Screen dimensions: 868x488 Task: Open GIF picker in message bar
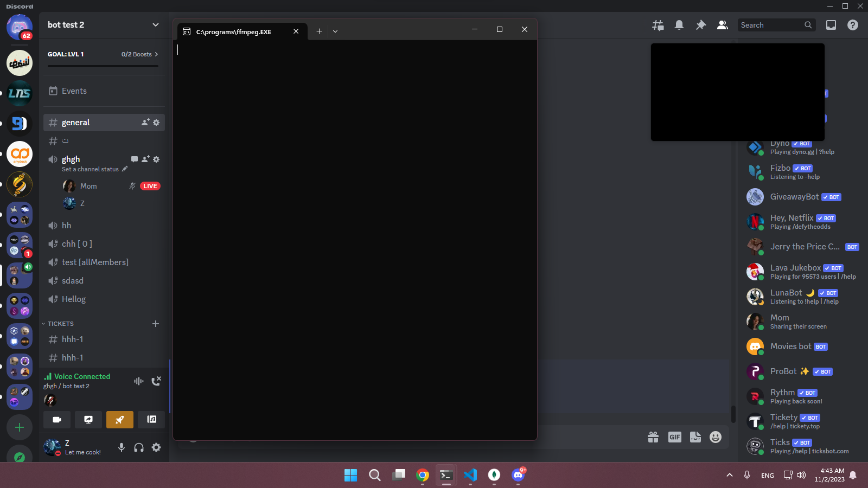[x=674, y=437]
